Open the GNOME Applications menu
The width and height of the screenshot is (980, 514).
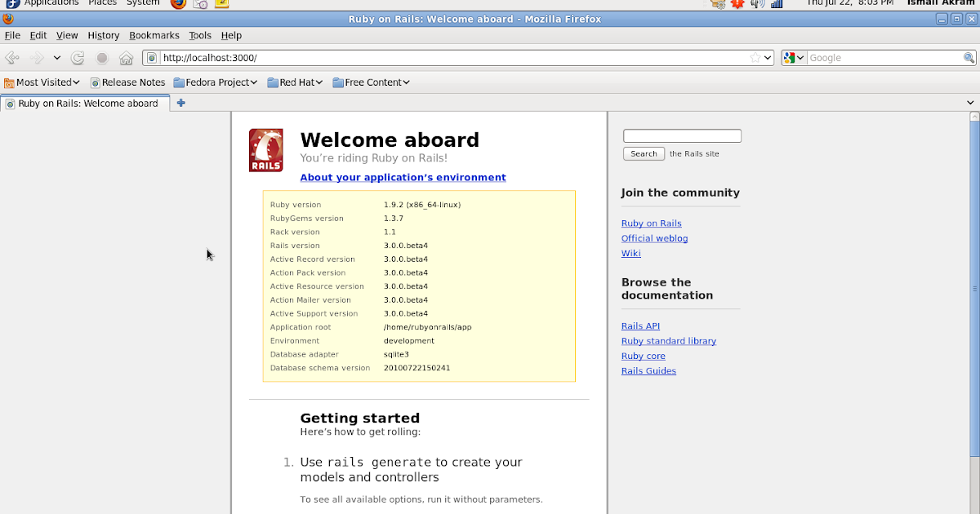51,3
